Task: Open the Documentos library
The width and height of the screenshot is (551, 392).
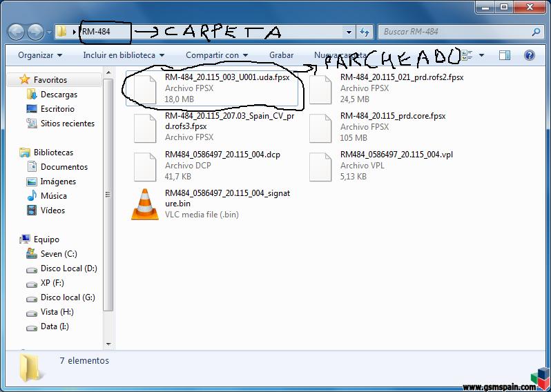Action: (64, 167)
